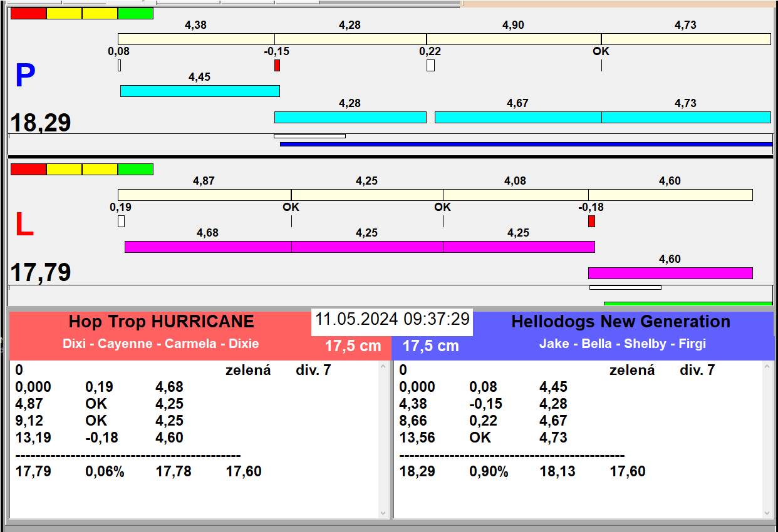778x532 pixels.
Task: Select the white start marker under 0,08
Action: coord(119,65)
